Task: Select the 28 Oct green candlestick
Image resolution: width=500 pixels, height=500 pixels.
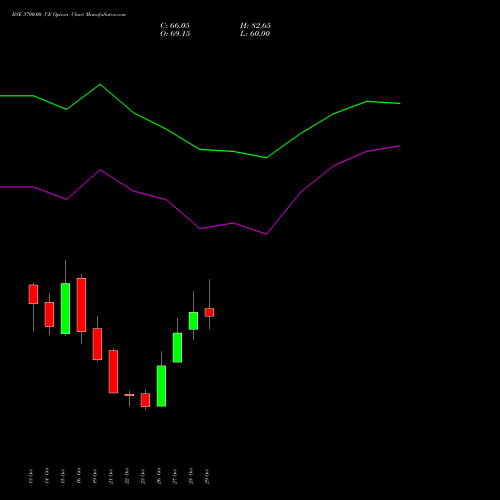Action: (193, 321)
